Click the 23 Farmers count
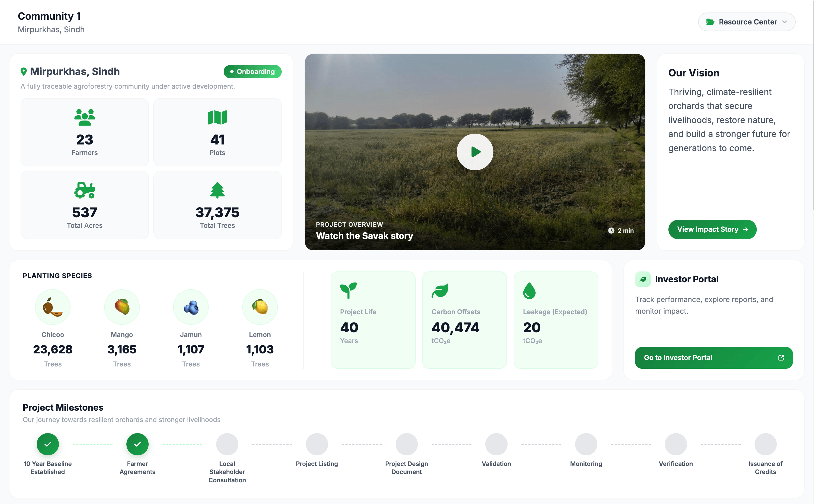This screenshot has height=504, width=814. point(85,140)
